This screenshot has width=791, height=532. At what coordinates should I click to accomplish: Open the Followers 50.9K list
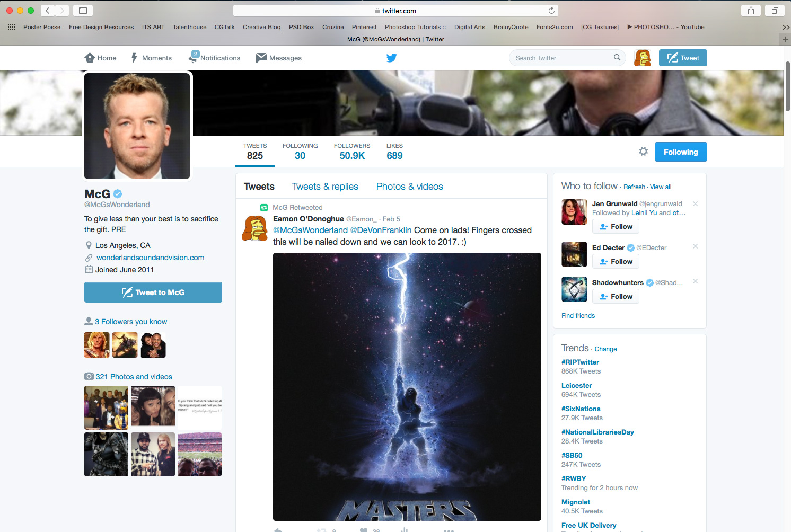(x=352, y=152)
